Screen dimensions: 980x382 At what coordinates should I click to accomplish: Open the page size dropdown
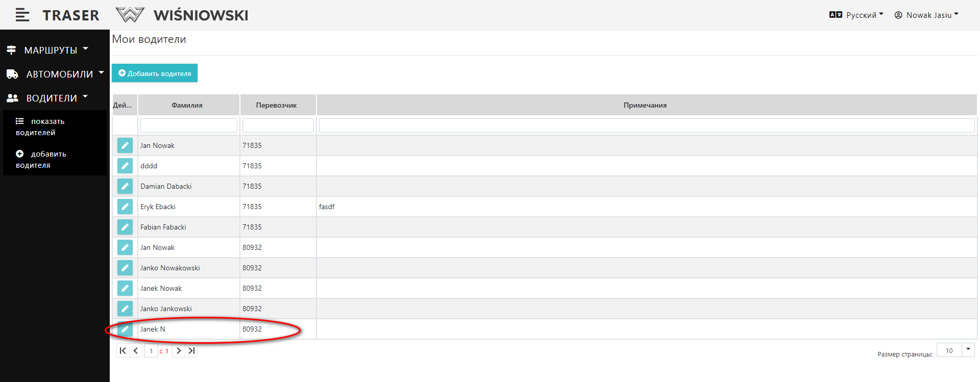(968, 350)
